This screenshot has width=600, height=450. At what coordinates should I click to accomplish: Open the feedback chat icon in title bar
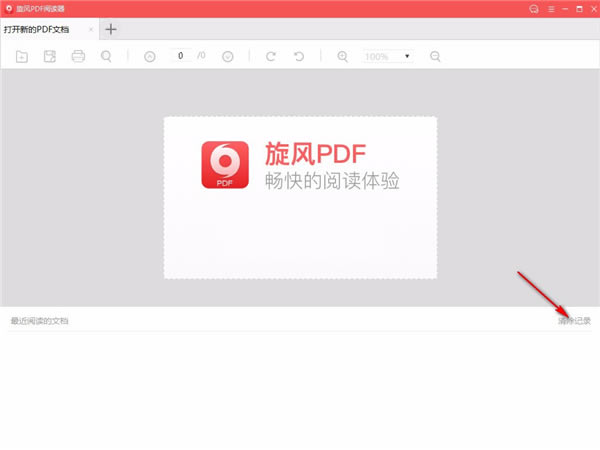534,9
